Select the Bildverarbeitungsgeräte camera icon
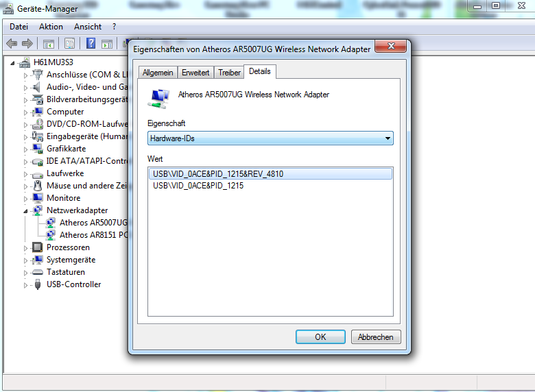The image size is (535, 392). pyautogui.click(x=37, y=99)
